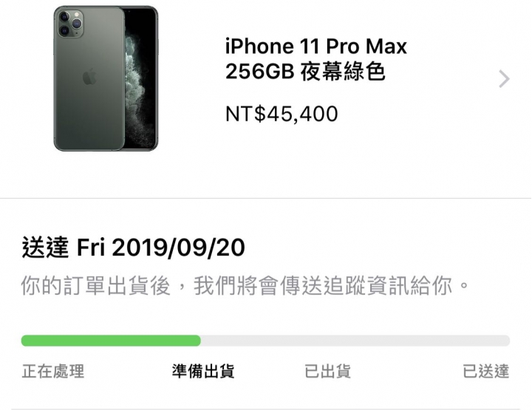Click the 送達 Fri 2019/09/20 delivery heading

tap(133, 247)
